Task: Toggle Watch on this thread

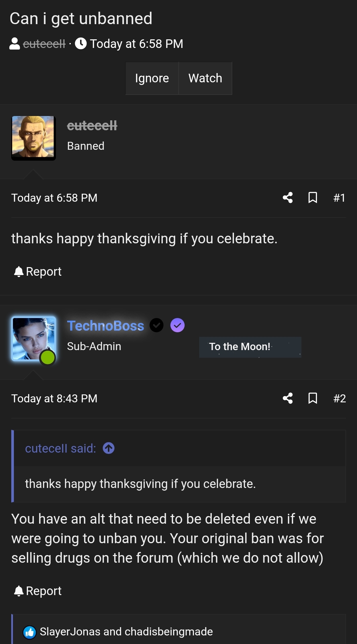Action: coord(205,78)
